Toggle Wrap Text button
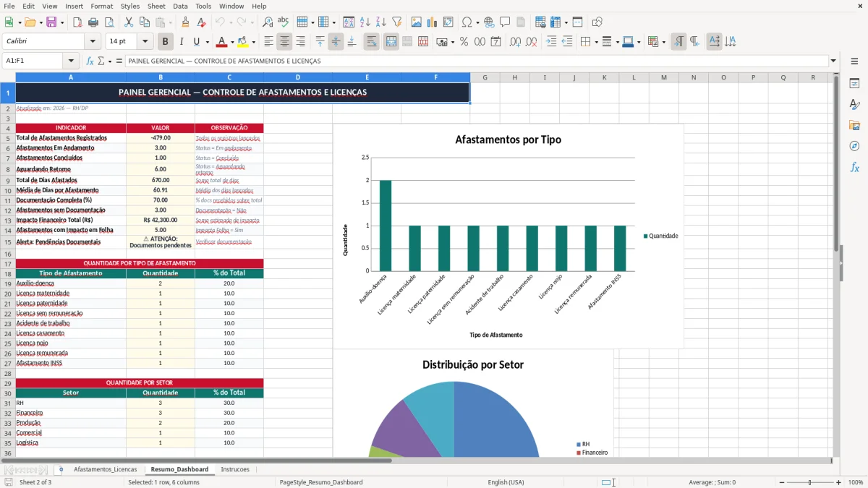Image resolution: width=868 pixels, height=488 pixels. coord(372,42)
